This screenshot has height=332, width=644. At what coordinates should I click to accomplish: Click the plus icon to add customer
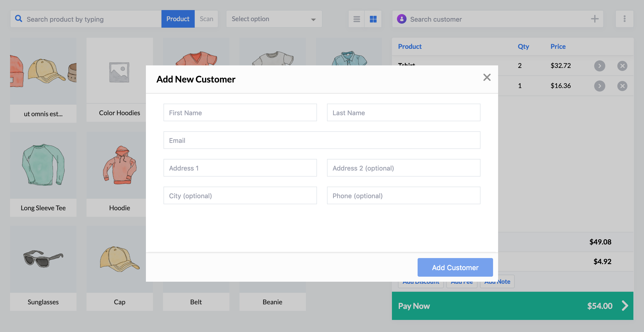(595, 19)
